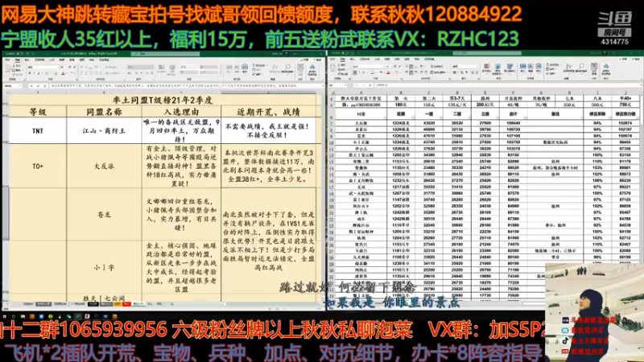Click search box in left Excel title bar
This screenshot has width=644, height=362.
165,54
